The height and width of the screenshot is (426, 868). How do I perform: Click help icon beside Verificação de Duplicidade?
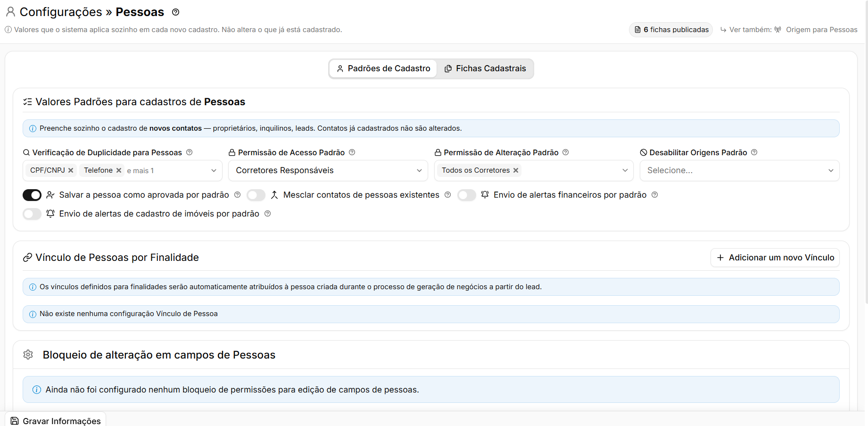(x=190, y=152)
